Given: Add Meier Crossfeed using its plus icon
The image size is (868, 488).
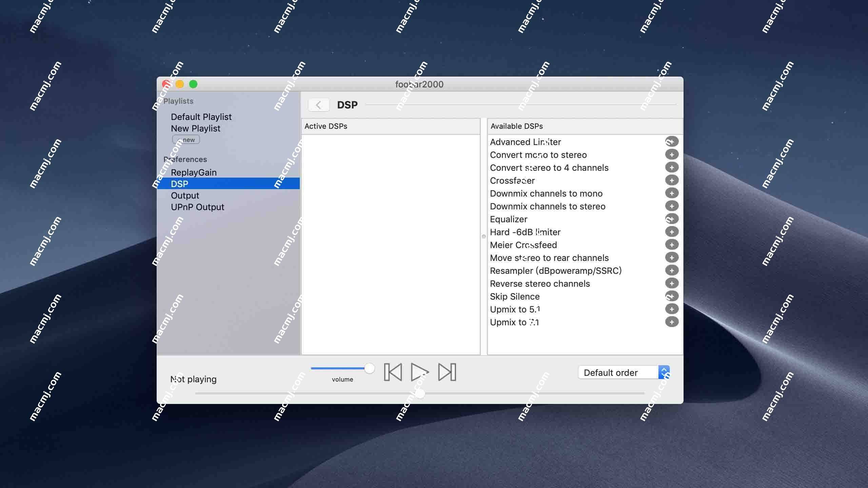Looking at the screenshot, I should pyautogui.click(x=672, y=245).
